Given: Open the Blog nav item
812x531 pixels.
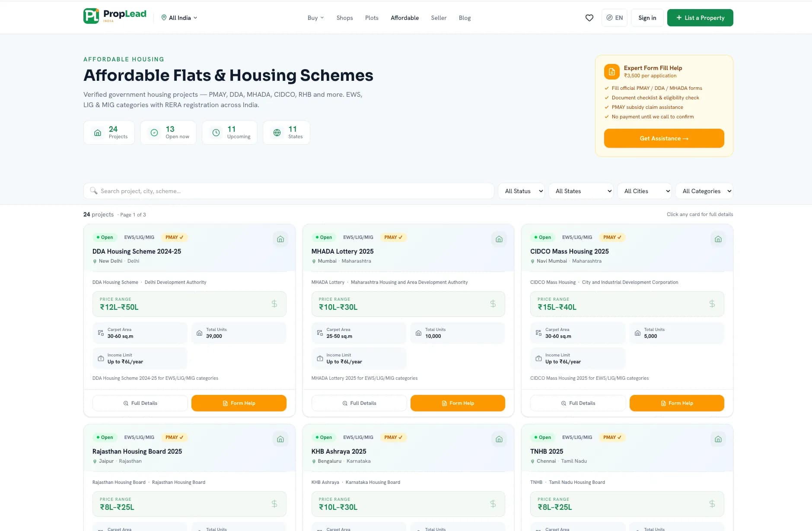Looking at the screenshot, I should pos(465,18).
